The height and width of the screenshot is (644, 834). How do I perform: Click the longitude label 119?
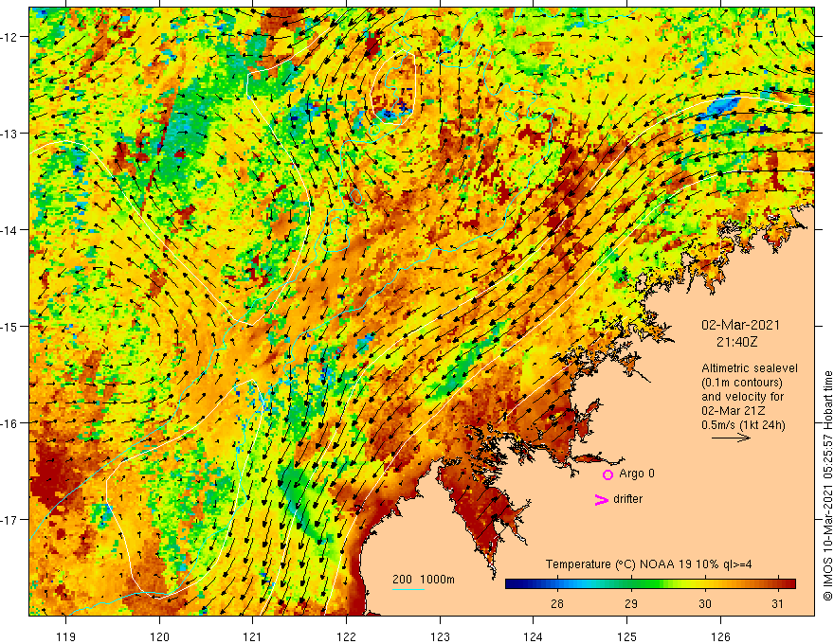(x=66, y=636)
